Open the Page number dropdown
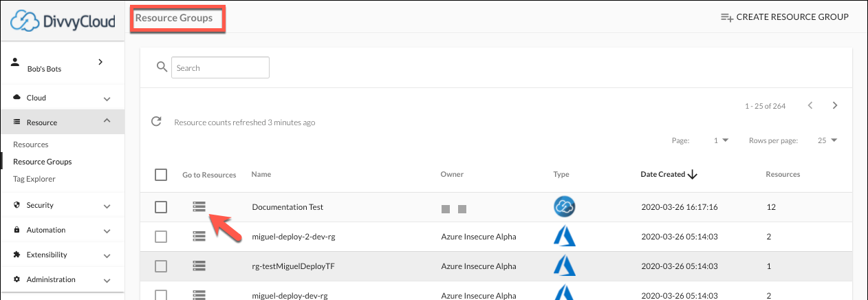The width and height of the screenshot is (868, 300). tap(721, 140)
